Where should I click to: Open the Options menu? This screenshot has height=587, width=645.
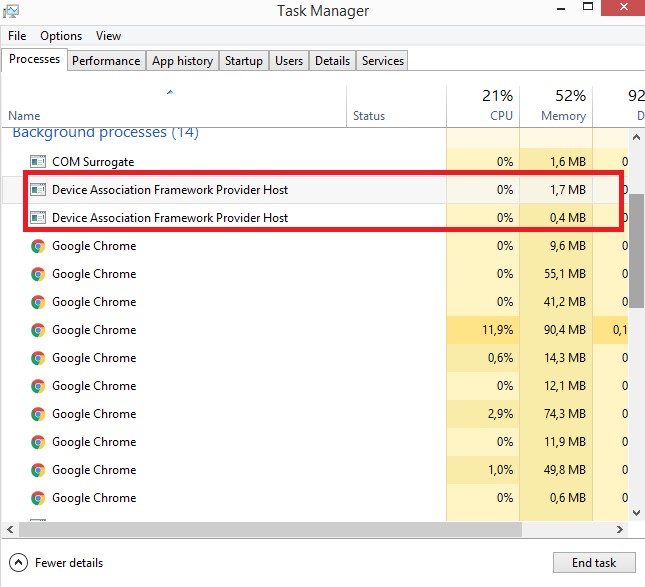tap(61, 36)
